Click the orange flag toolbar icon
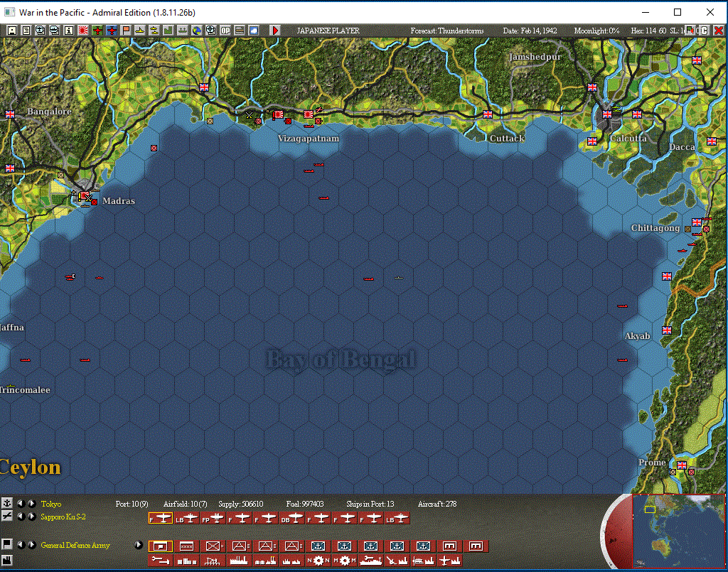 [126, 31]
